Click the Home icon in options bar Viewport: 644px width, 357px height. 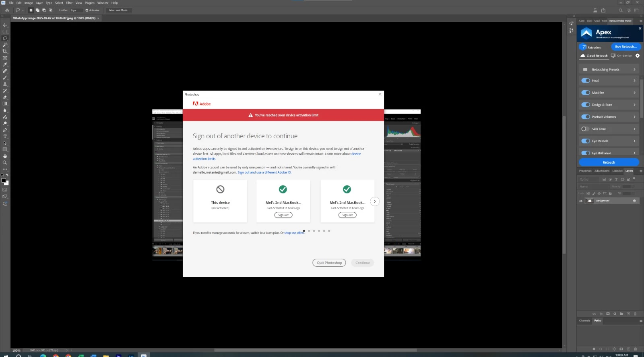pos(7,10)
